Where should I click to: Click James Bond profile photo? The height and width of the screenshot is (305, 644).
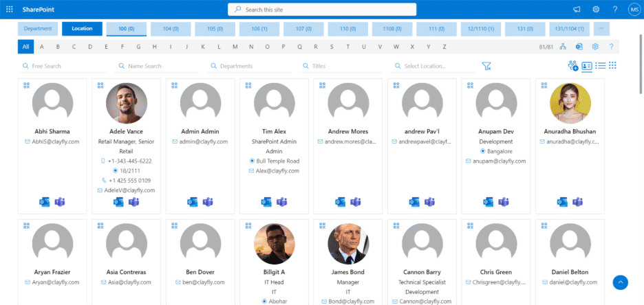[348, 243]
